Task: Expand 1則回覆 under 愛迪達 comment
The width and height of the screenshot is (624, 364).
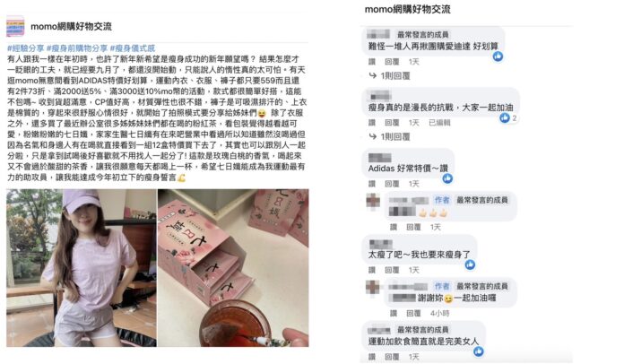Action: (390, 75)
